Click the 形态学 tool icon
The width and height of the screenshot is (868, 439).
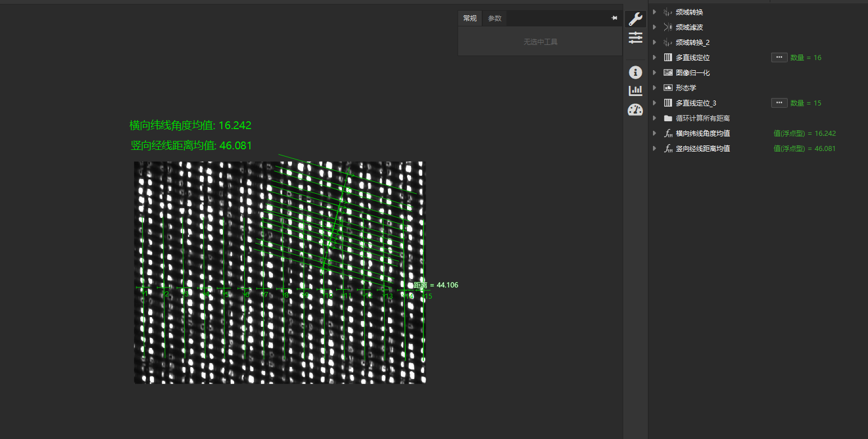668,88
